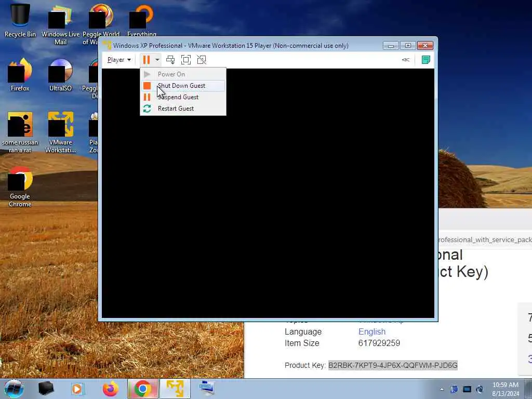Open the Windows Start orb
Viewport: 532px width, 399px height.
(x=14, y=389)
